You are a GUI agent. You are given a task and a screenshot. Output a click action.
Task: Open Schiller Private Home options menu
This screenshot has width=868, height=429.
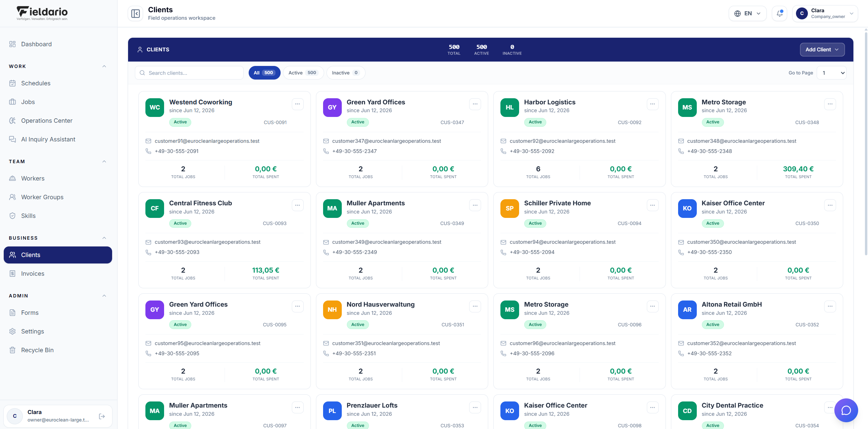pos(653,205)
